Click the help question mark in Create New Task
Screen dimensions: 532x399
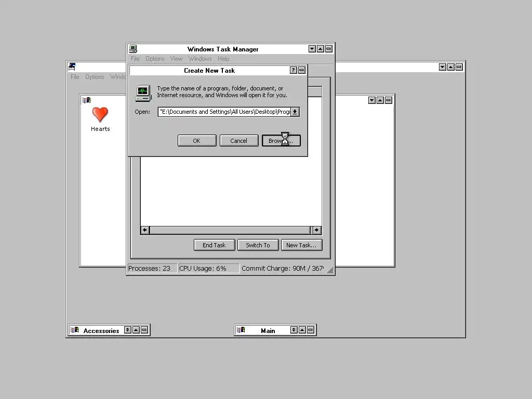pos(294,70)
